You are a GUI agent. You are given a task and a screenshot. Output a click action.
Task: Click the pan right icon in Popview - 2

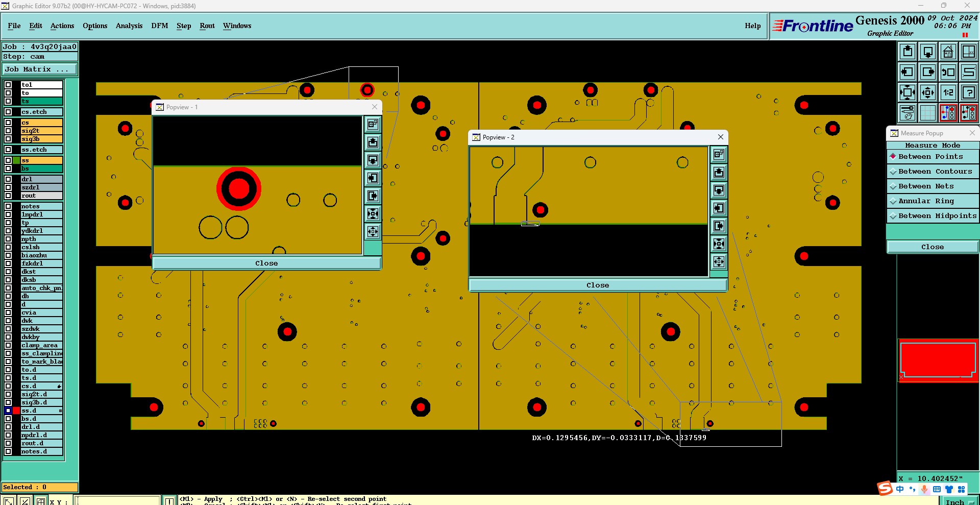coord(719,226)
